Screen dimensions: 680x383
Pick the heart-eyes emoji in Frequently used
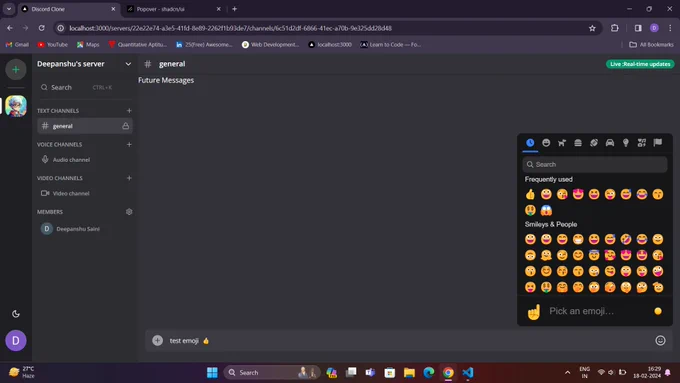(x=578, y=194)
